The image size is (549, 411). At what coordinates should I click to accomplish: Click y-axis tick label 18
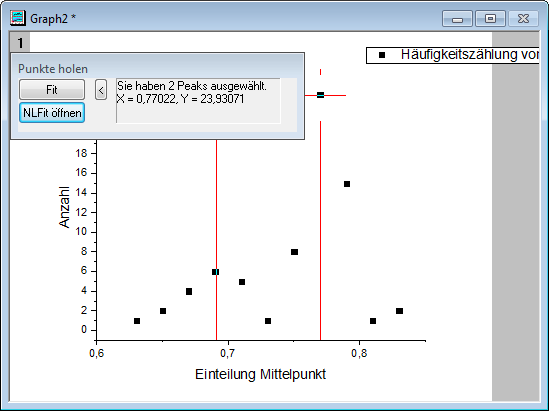pyautogui.click(x=81, y=153)
